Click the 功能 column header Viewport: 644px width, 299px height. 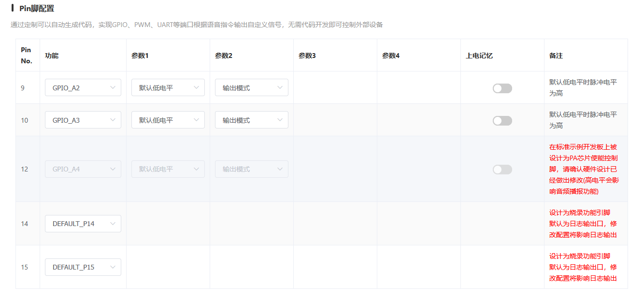point(52,56)
